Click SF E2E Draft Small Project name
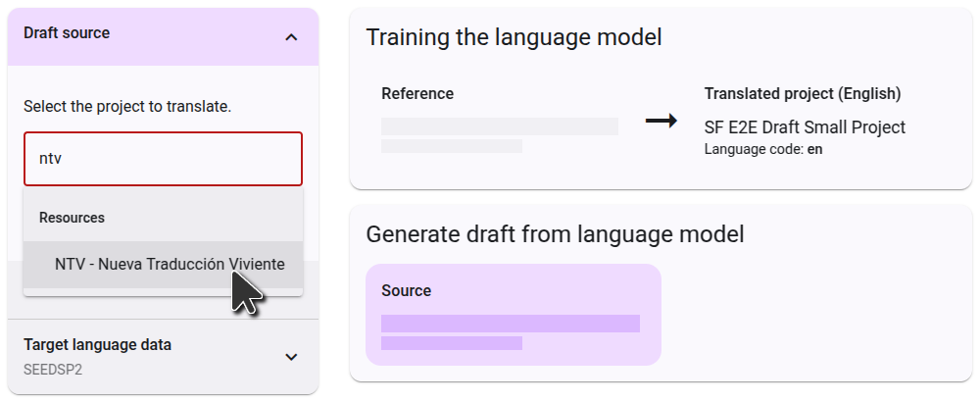The image size is (980, 402). [805, 127]
